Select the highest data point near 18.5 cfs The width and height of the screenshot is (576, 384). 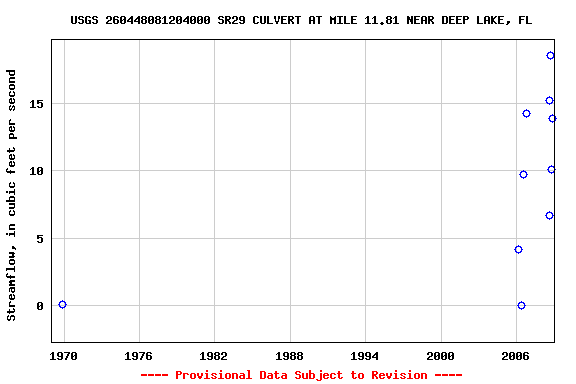pyautogui.click(x=550, y=55)
